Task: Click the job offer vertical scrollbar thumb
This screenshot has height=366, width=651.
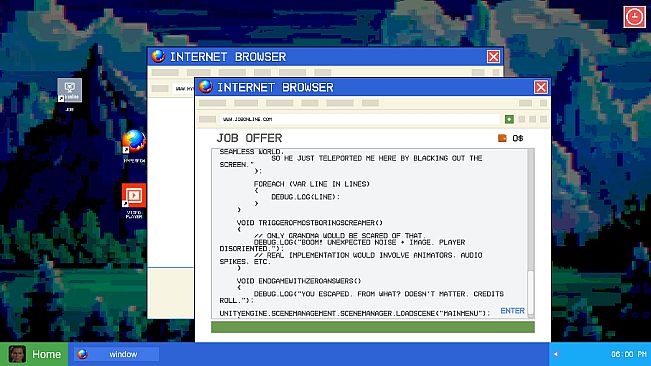Action: click(531, 293)
